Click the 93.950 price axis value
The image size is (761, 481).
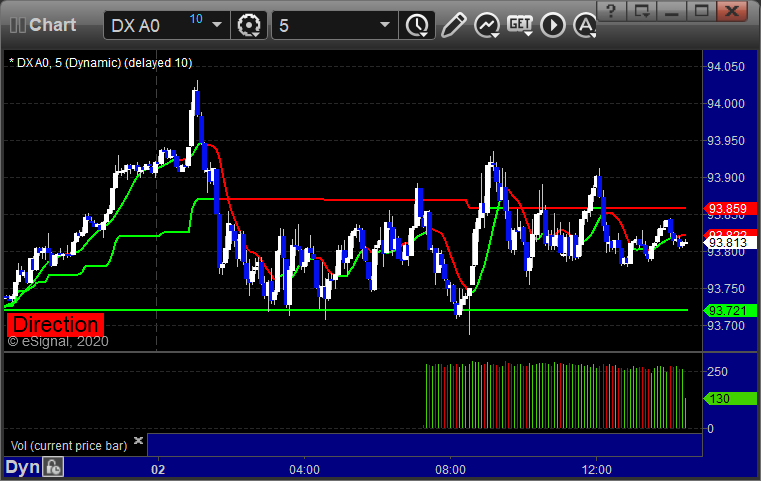(x=726, y=141)
